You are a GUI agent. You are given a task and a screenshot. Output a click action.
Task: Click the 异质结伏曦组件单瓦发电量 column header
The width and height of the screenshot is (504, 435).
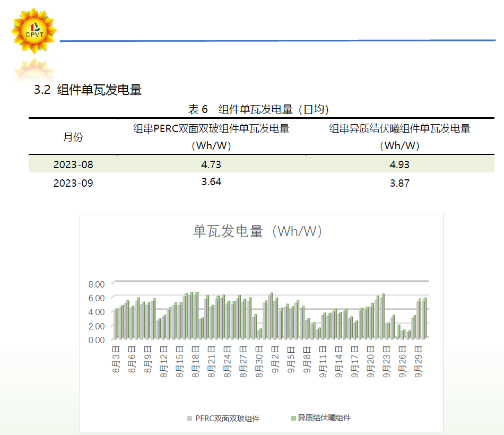(x=399, y=137)
